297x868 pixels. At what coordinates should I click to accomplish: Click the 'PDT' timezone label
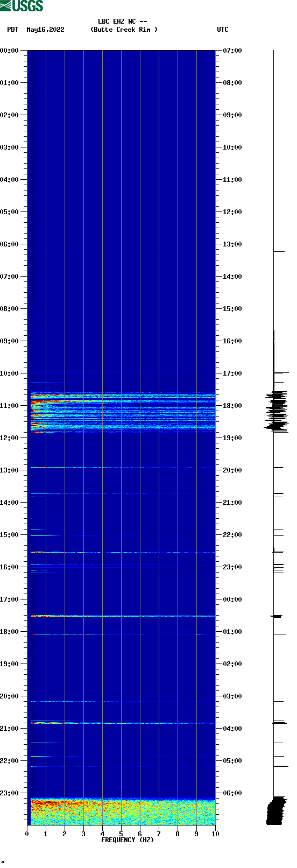13,30
